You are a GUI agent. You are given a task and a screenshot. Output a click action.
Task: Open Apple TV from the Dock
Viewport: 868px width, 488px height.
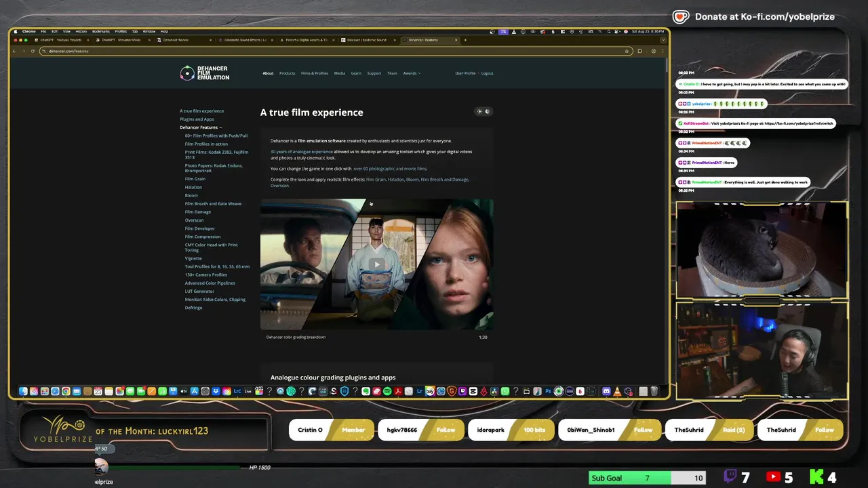coord(184,391)
